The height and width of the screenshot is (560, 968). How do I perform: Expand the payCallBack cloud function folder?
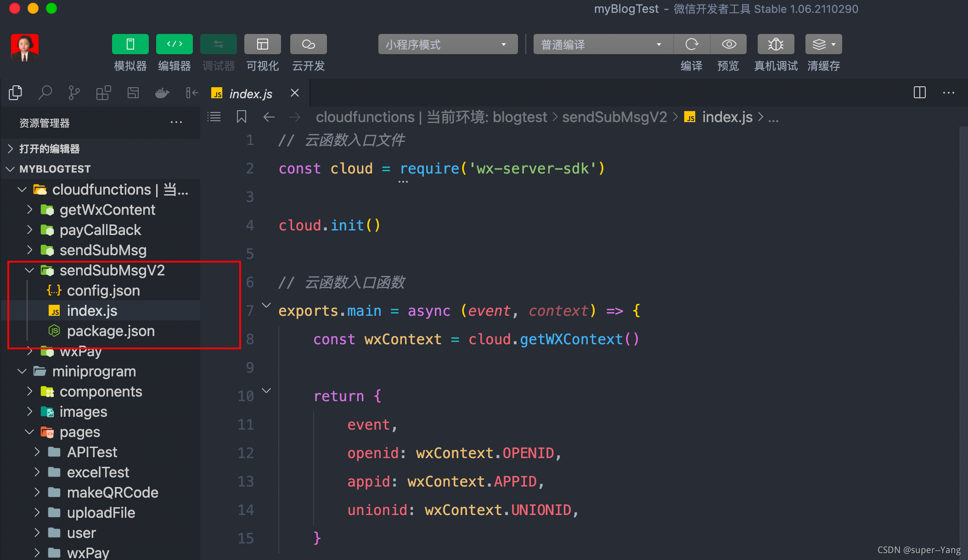pos(100,230)
